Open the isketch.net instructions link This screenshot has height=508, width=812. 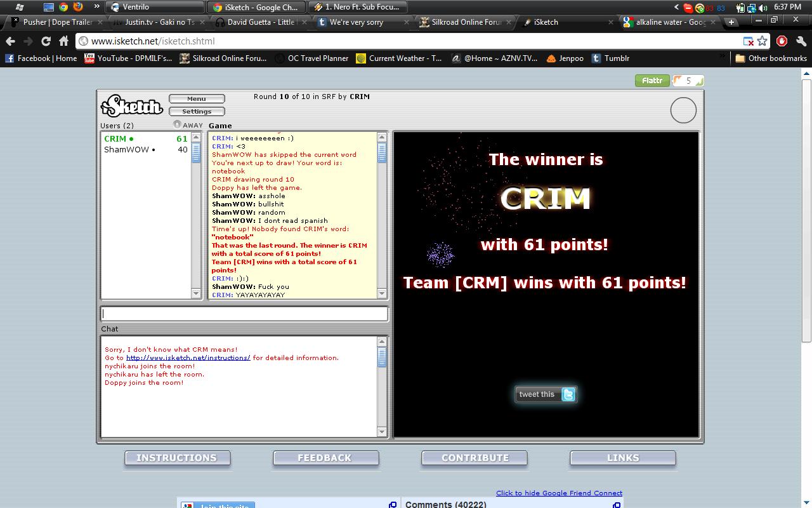coord(188,358)
